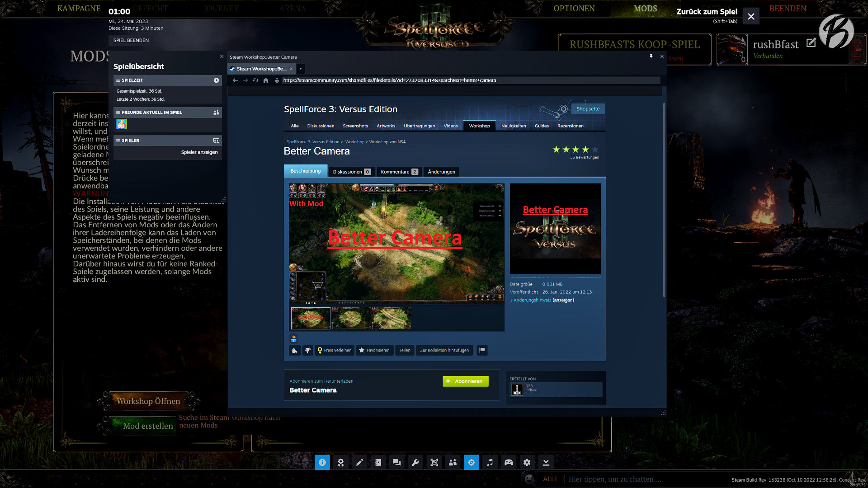868x488 pixels.
Task: Open the downloads icon in the overlay toolbar
Action: click(546, 462)
